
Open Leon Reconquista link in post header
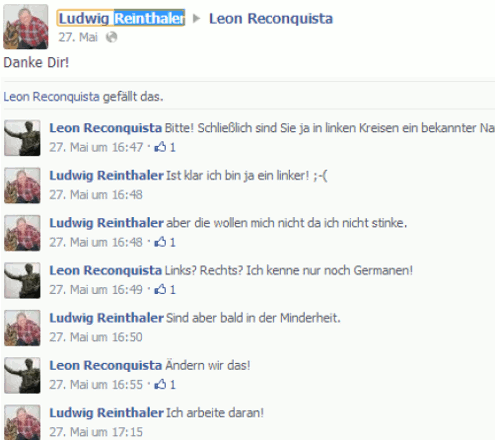tap(271, 19)
